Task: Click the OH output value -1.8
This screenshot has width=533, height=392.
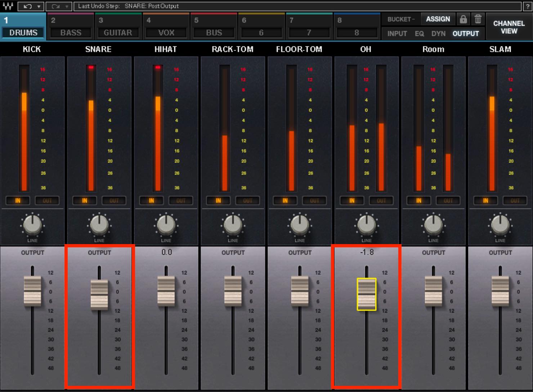Action: point(367,252)
